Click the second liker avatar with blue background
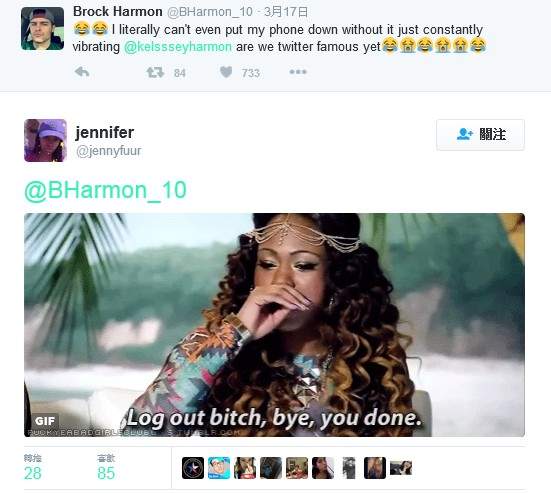551x494 pixels. (219, 468)
